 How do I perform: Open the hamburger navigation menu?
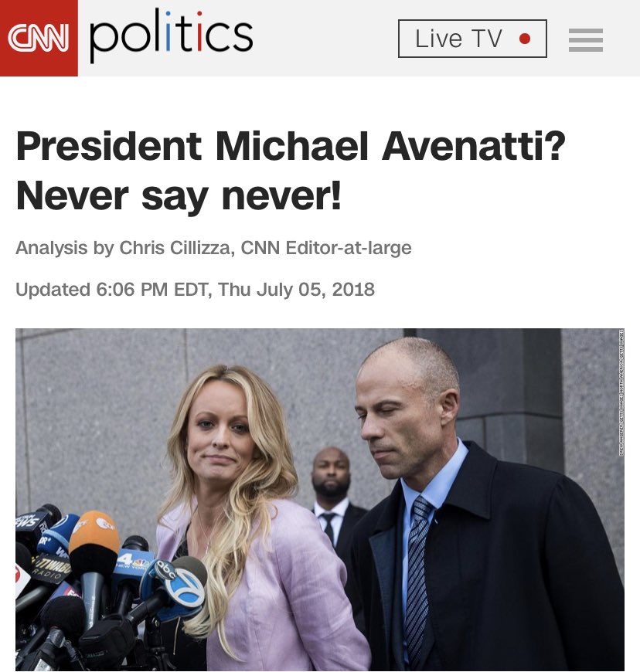click(x=586, y=40)
